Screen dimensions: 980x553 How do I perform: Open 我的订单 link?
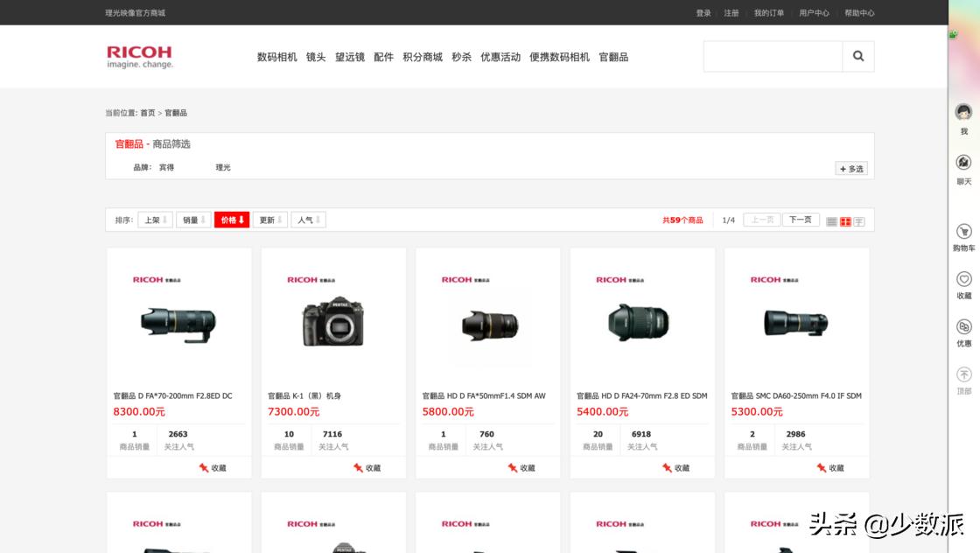[x=769, y=13]
